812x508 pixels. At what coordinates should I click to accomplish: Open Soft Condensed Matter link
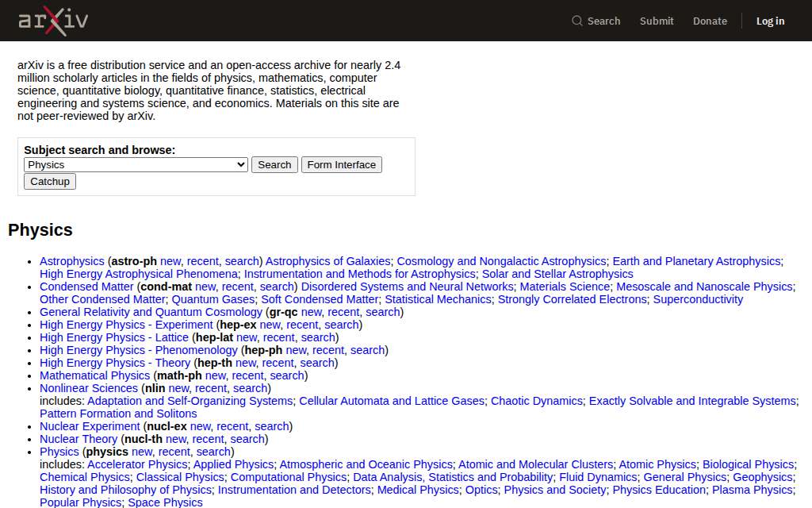(x=320, y=299)
